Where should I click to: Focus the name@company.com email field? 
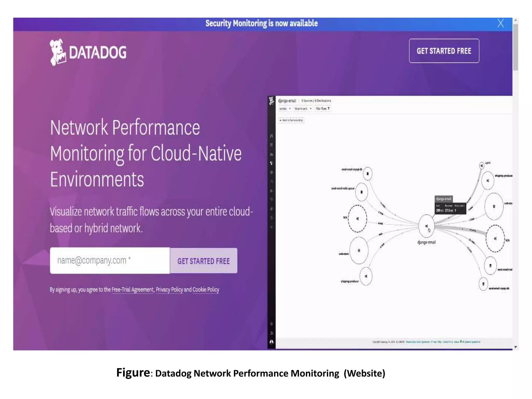pyautogui.click(x=110, y=261)
